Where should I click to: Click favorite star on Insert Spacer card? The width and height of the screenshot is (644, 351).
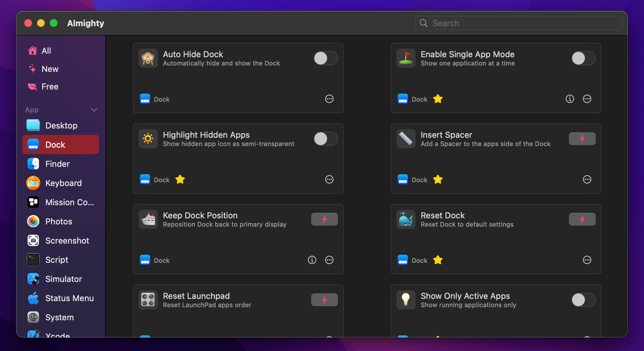click(x=438, y=179)
